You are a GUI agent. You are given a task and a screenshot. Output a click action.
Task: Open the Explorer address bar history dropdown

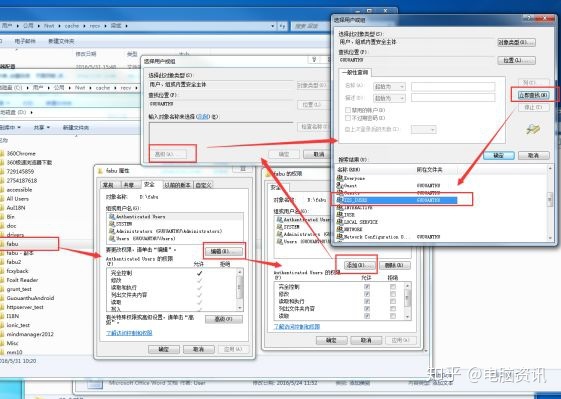(x=273, y=26)
